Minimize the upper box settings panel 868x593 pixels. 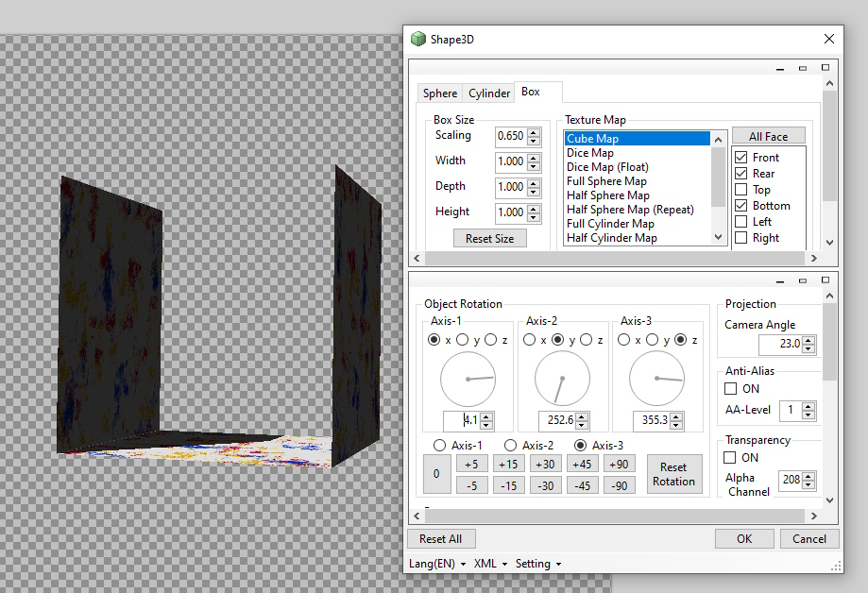(780, 68)
